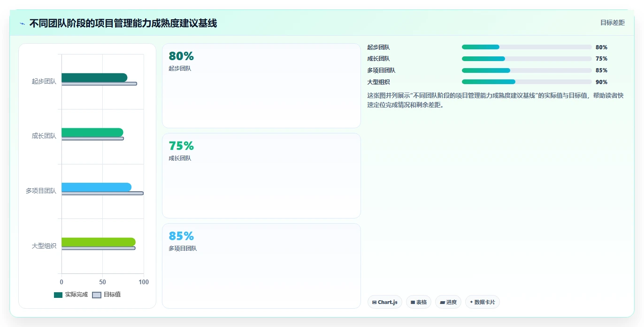Click the 起步团队 actual dark-green bar
The width and height of the screenshot is (644, 327).
tap(94, 78)
